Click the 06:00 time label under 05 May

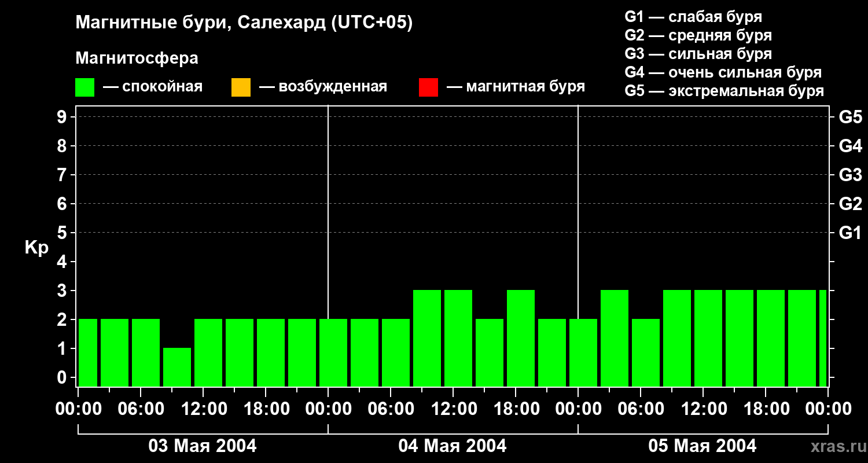click(640, 409)
